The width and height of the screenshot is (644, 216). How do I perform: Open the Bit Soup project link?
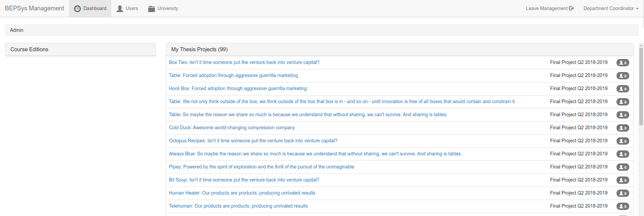(x=244, y=180)
